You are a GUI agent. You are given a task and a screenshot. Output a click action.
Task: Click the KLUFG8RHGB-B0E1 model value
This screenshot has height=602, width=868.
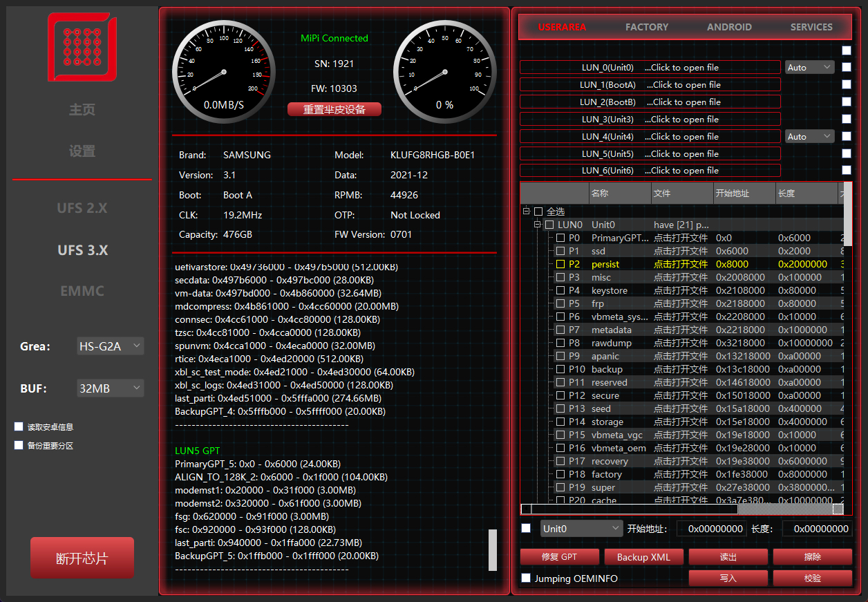click(x=433, y=155)
